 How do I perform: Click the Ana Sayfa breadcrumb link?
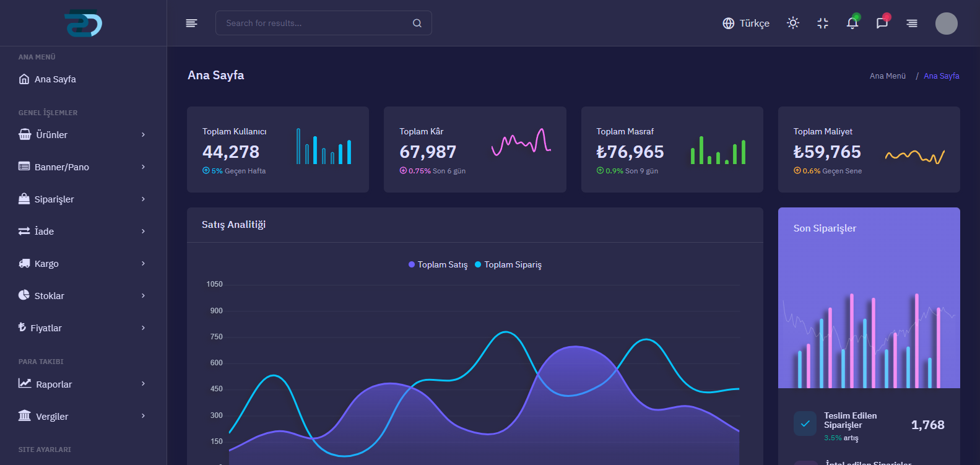[x=941, y=76]
